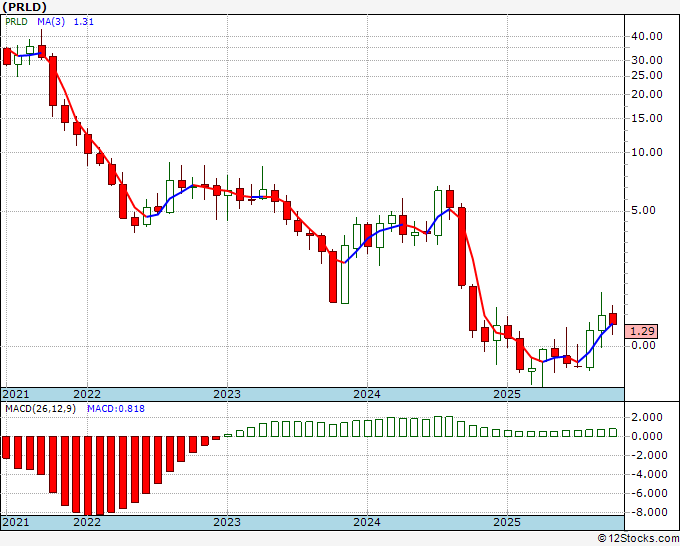This screenshot has width=680, height=546.
Task: Click the 2022 marker on price timeline
Action: coord(87,394)
